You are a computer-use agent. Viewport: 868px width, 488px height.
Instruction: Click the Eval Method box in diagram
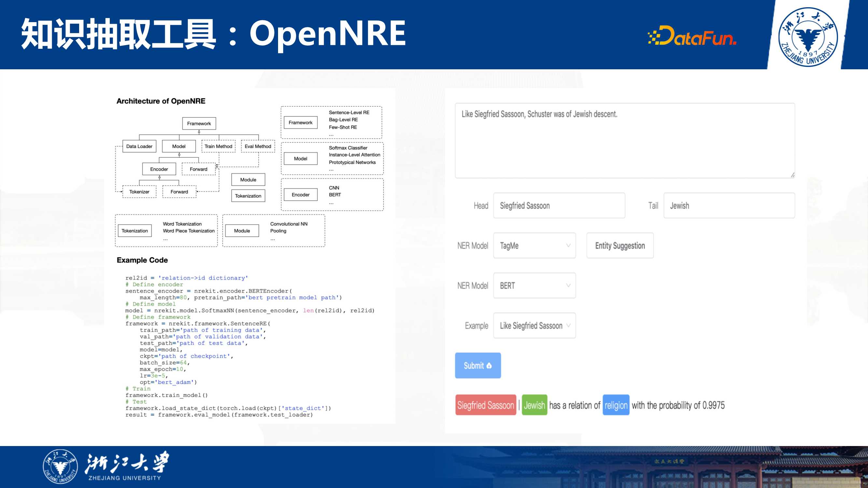(258, 146)
